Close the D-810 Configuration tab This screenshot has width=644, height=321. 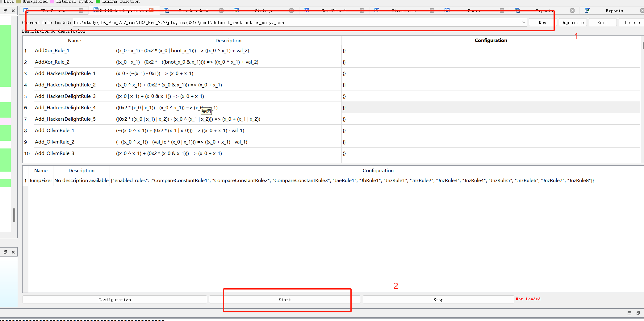tap(151, 10)
